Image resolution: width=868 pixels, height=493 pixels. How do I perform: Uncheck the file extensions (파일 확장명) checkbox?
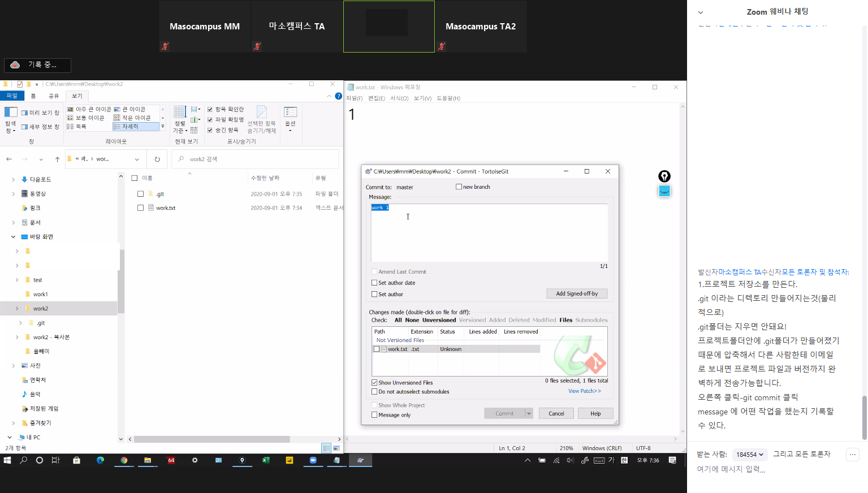point(210,120)
